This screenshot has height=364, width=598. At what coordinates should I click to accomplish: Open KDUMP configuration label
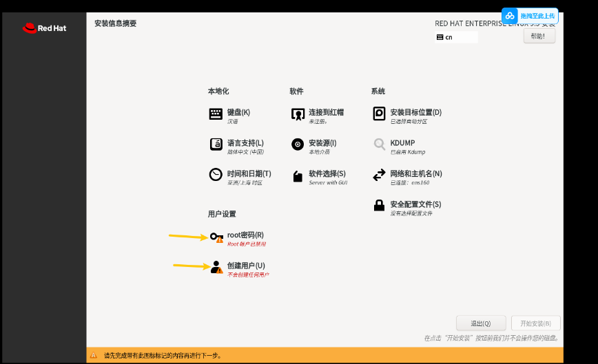pyautogui.click(x=402, y=143)
